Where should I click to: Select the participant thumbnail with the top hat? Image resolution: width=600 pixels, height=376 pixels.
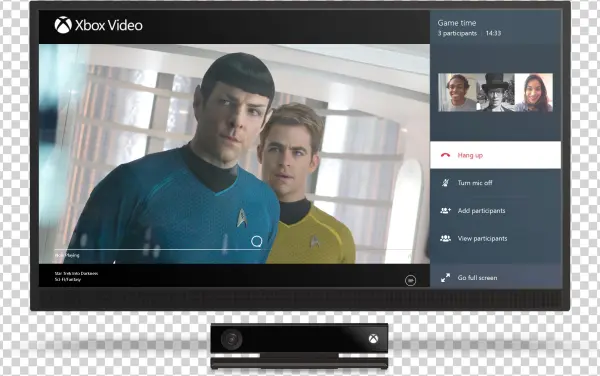(496, 93)
